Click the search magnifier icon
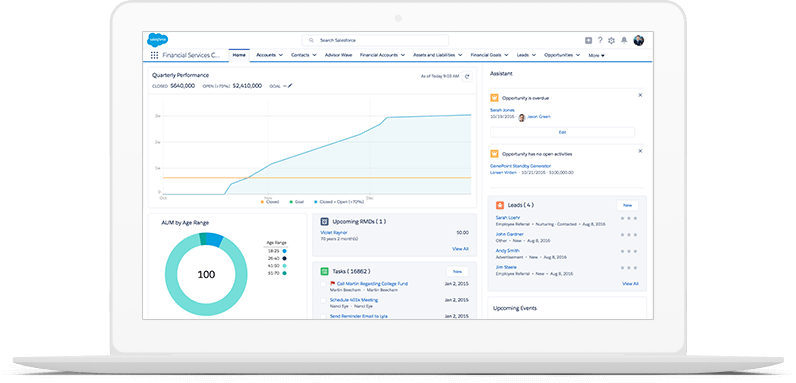Viewport: 796px width, 383px height. click(311, 40)
